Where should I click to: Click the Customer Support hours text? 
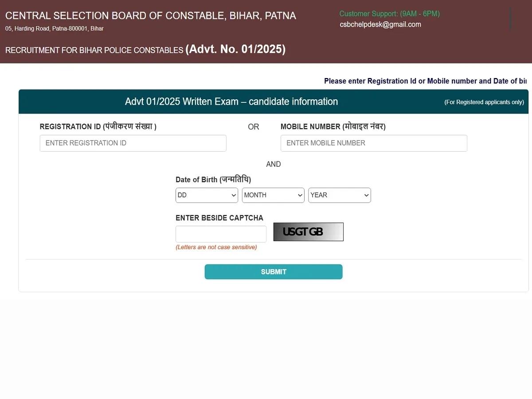coord(389,14)
